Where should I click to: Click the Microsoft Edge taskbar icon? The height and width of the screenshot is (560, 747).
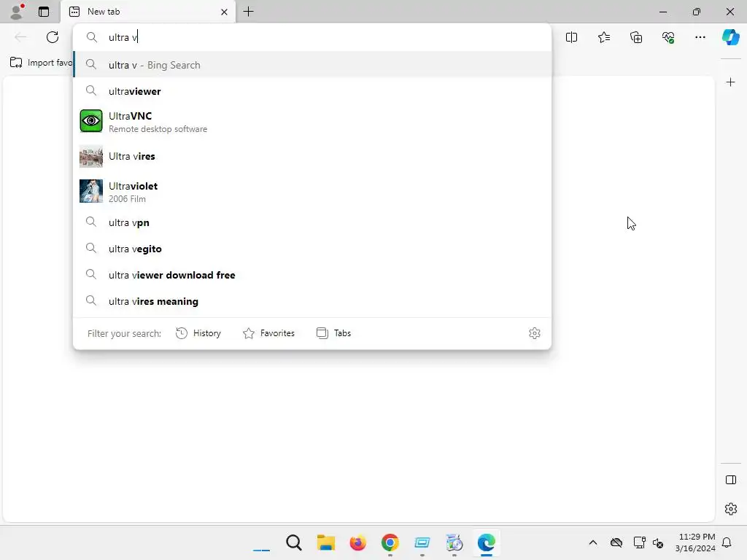(486, 542)
